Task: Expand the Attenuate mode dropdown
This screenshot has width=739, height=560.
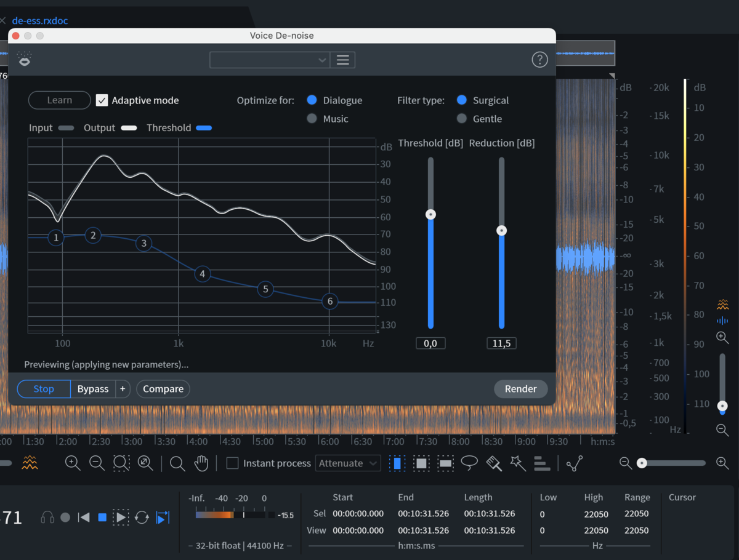Action: pos(348,463)
